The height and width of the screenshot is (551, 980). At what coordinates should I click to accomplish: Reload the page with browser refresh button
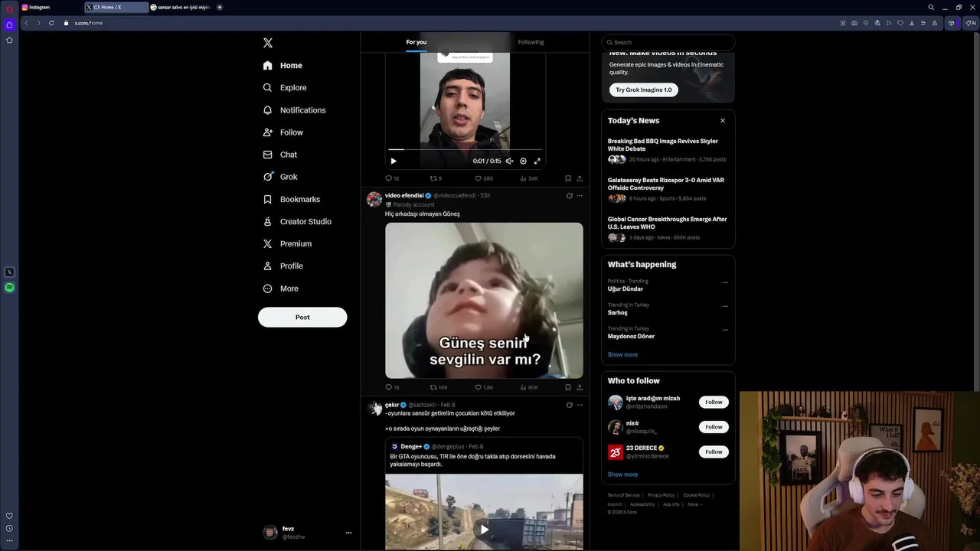(51, 23)
